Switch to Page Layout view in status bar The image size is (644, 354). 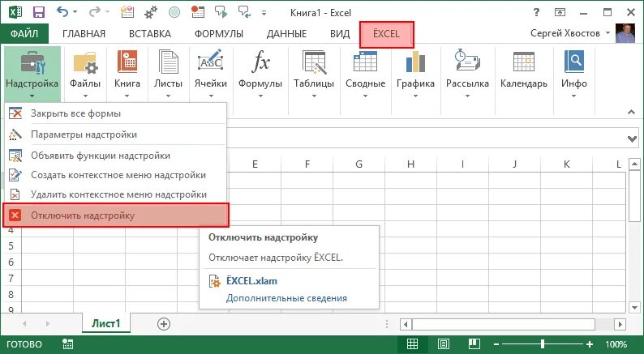443,343
